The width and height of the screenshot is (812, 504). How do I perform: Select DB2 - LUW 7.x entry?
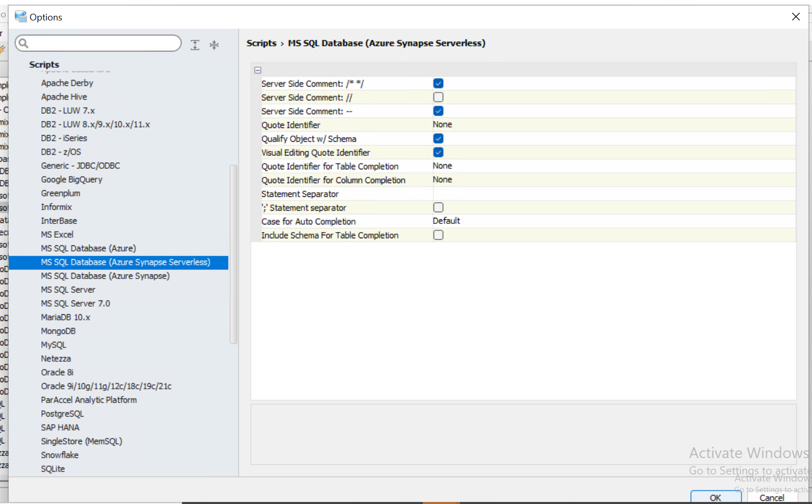click(x=68, y=111)
